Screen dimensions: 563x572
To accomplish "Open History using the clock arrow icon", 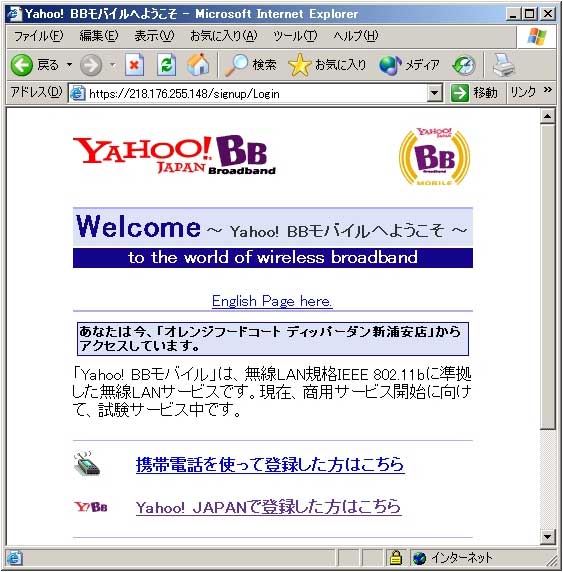I will (464, 65).
